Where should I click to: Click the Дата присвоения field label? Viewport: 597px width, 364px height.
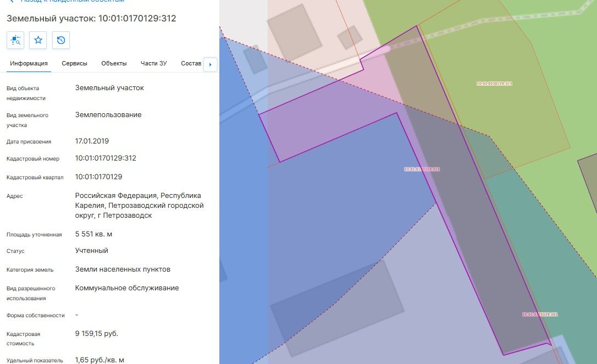pos(29,142)
